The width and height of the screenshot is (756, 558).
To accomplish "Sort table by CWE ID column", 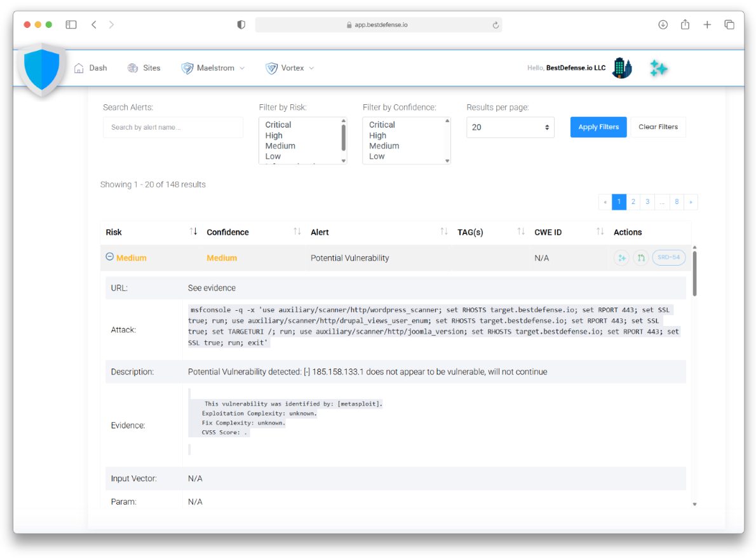I will click(x=600, y=232).
